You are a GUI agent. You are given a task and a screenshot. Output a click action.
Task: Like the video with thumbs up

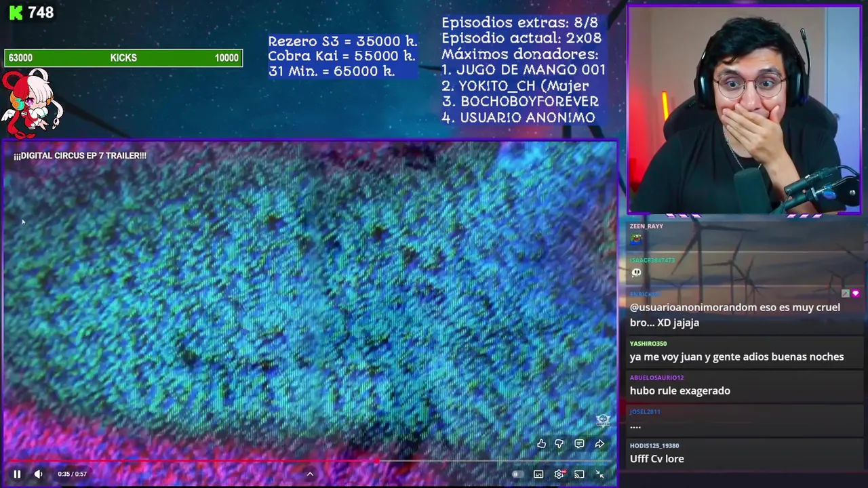[541, 444]
